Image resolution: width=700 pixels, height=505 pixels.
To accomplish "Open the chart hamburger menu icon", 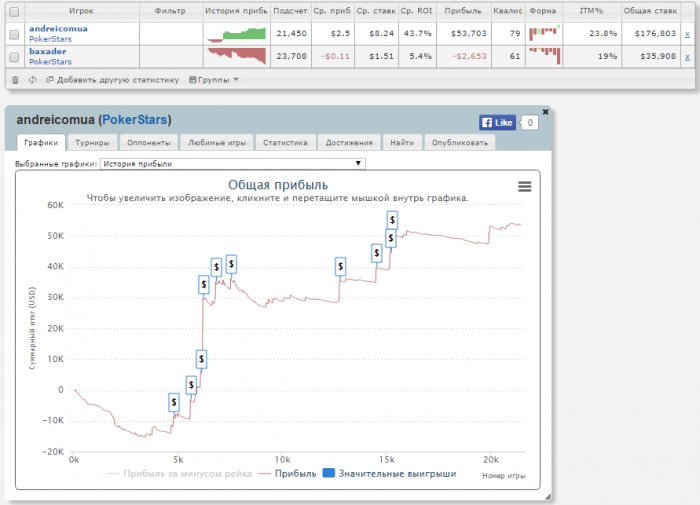I will pyautogui.click(x=524, y=186).
